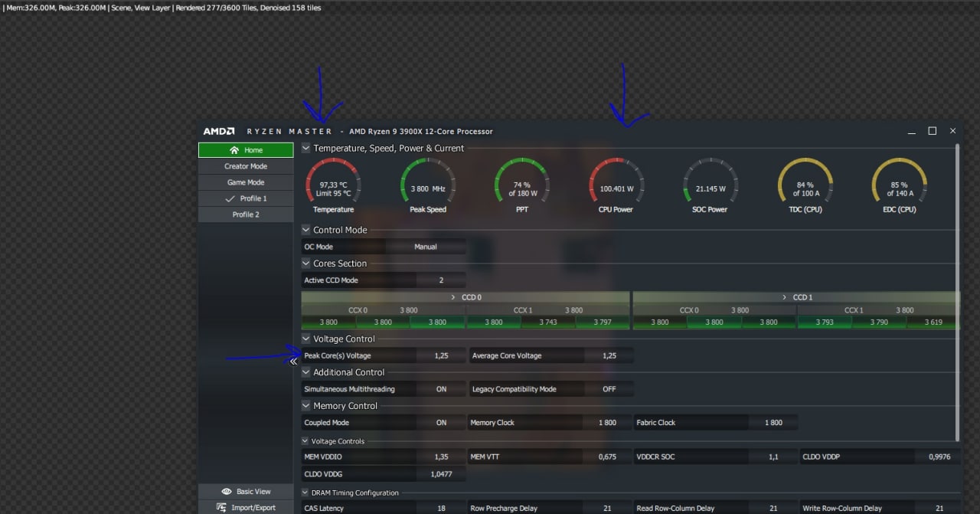Click VDDCR SOC value 1,1
Viewport: 980px width, 514px height.
tap(773, 457)
